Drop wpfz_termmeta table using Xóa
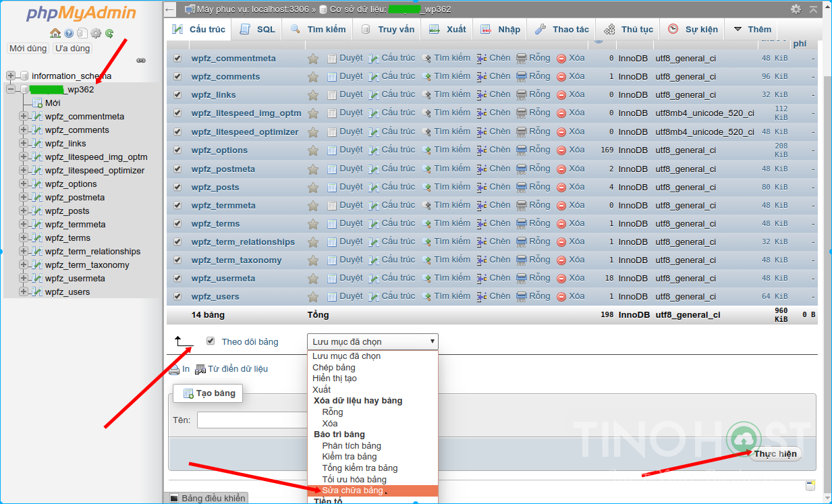This screenshot has height=504, width=832. click(571, 205)
